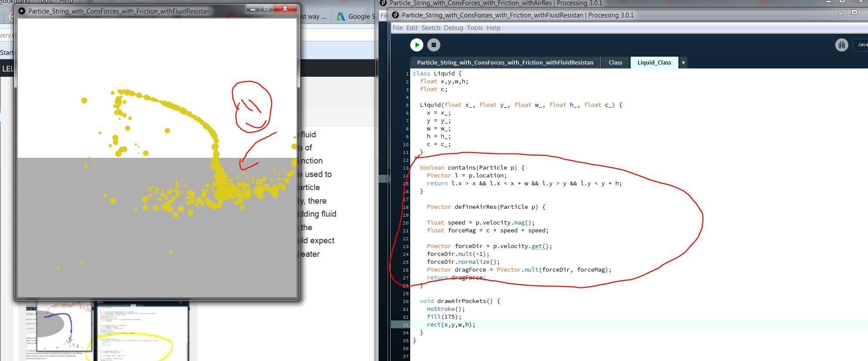The width and height of the screenshot is (868, 361).
Task: Switch to the Class tab
Action: point(615,63)
